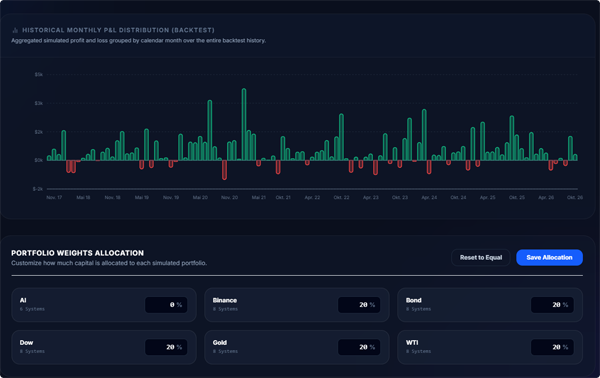Click the 'Okt. 25' x-axis label
This screenshot has width=600, height=378.
[517, 197]
